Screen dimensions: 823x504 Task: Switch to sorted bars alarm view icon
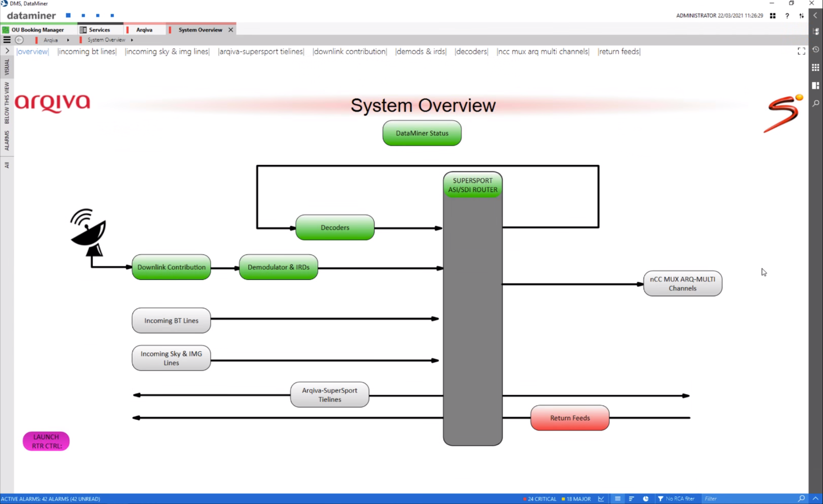[631, 499]
